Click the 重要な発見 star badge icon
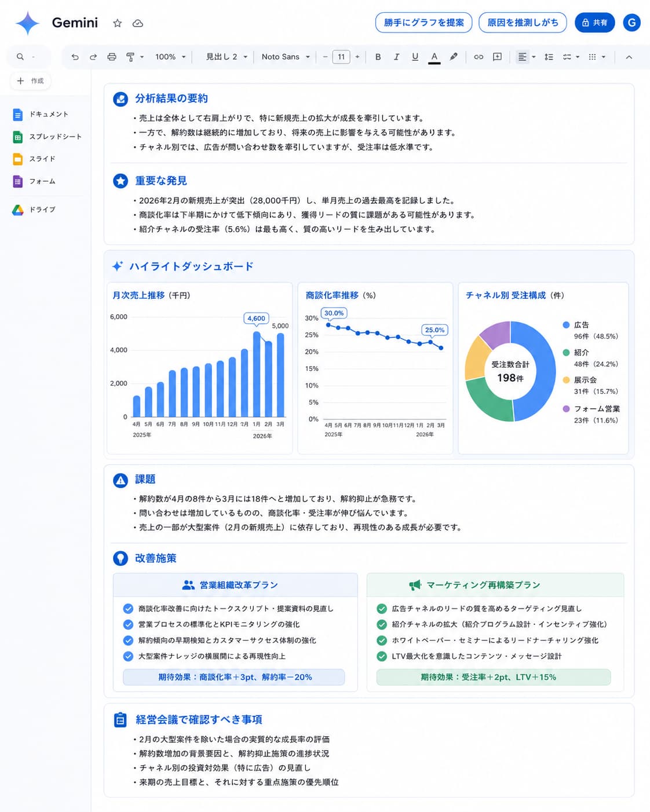650x812 pixels. [120, 181]
